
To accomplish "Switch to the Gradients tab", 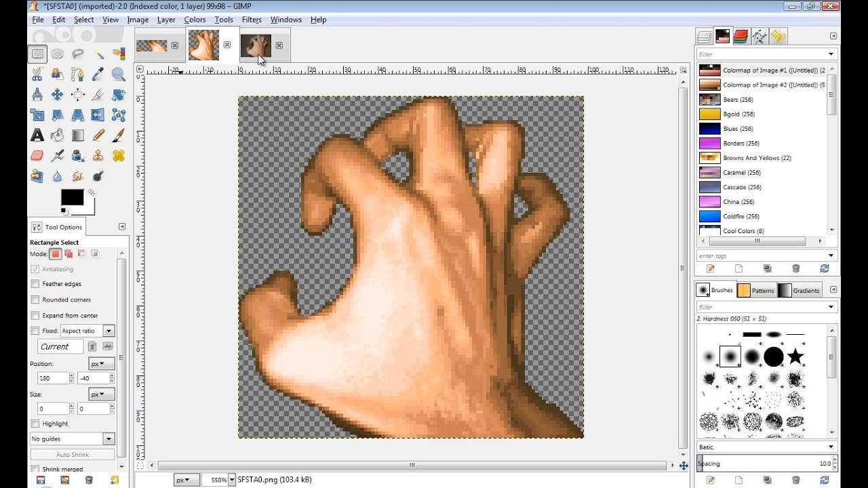I will (799, 290).
